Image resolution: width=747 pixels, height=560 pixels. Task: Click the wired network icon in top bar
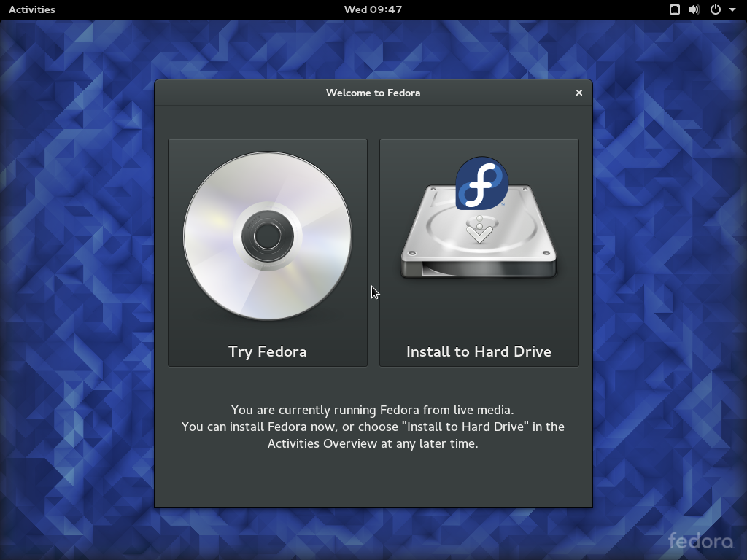point(675,9)
